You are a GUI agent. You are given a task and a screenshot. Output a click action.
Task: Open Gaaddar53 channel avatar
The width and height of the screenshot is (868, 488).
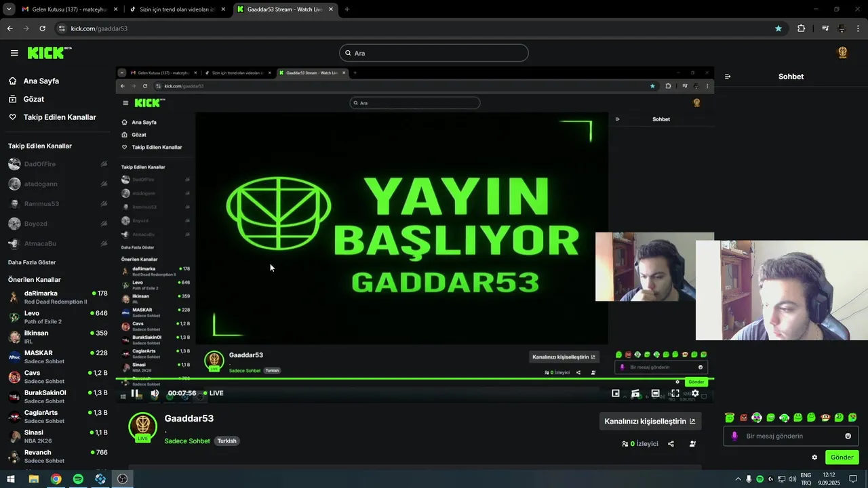[x=142, y=426]
